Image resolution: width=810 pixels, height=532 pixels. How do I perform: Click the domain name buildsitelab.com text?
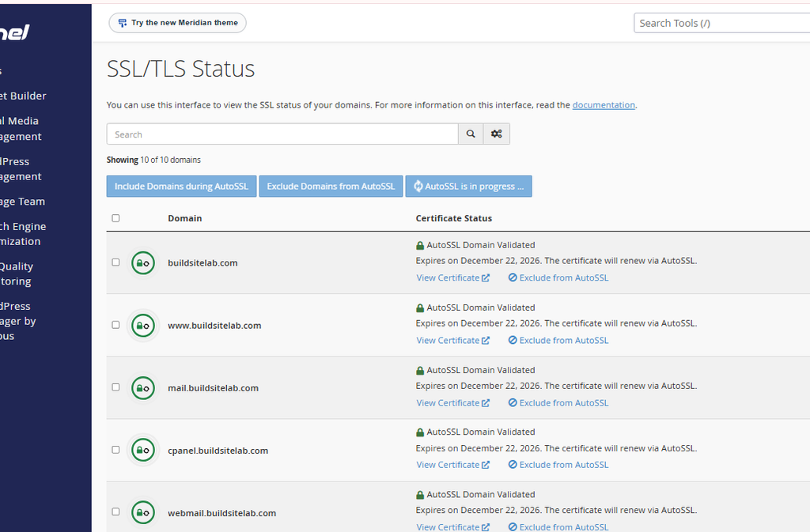point(202,262)
